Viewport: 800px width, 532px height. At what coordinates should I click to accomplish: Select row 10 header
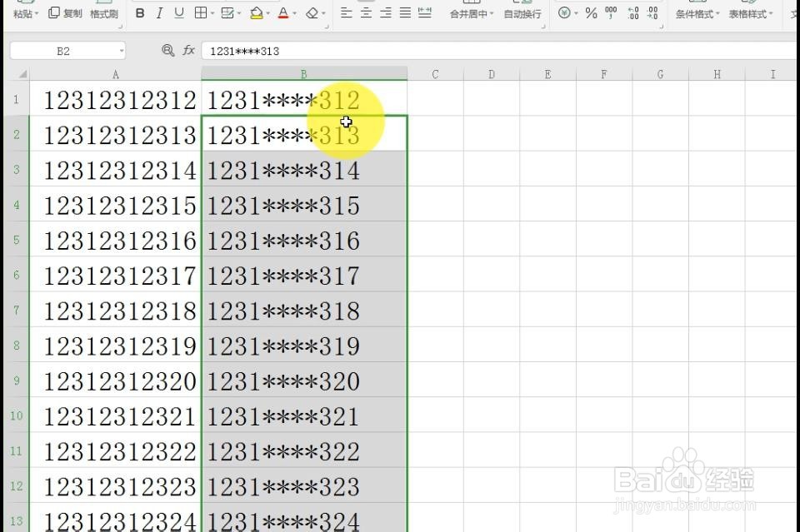point(17,415)
